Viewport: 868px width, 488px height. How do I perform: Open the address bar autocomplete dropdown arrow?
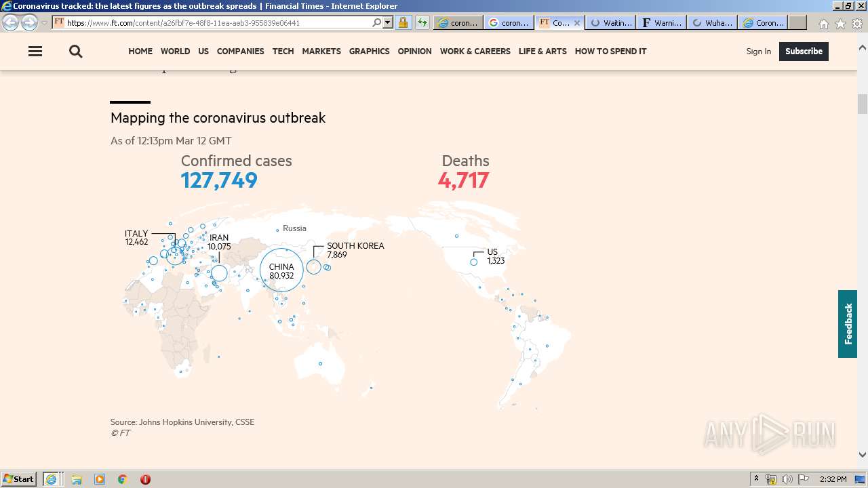(x=388, y=22)
